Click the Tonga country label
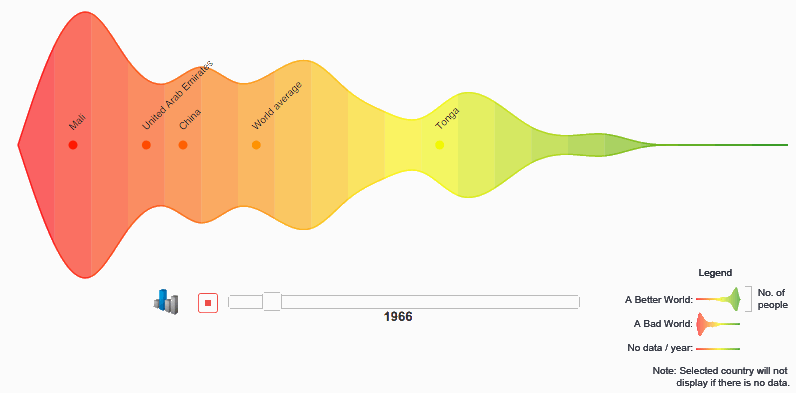This screenshot has width=797, height=393. [x=447, y=119]
